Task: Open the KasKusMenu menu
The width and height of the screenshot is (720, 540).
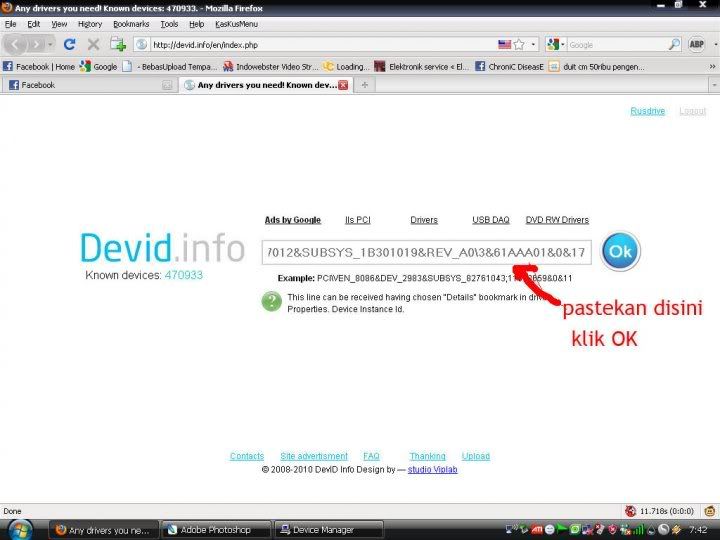Action: coord(236,24)
